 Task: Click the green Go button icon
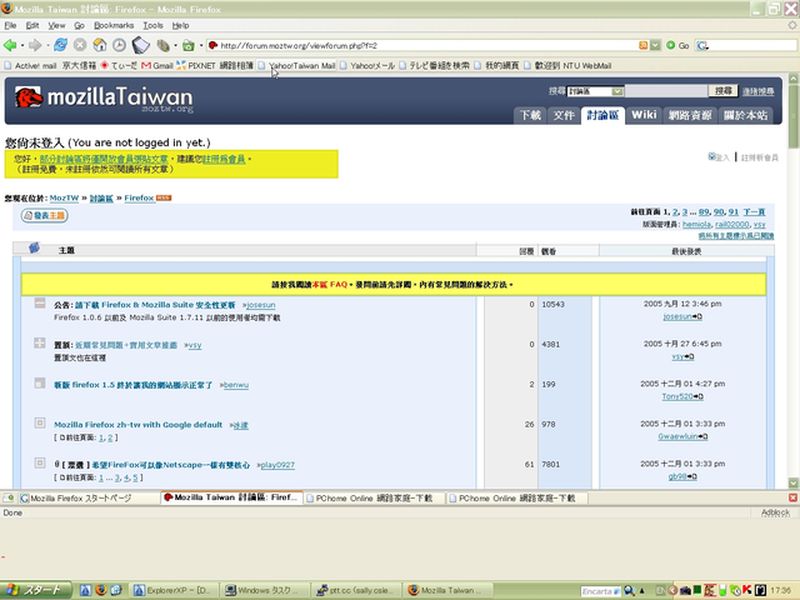click(x=671, y=45)
